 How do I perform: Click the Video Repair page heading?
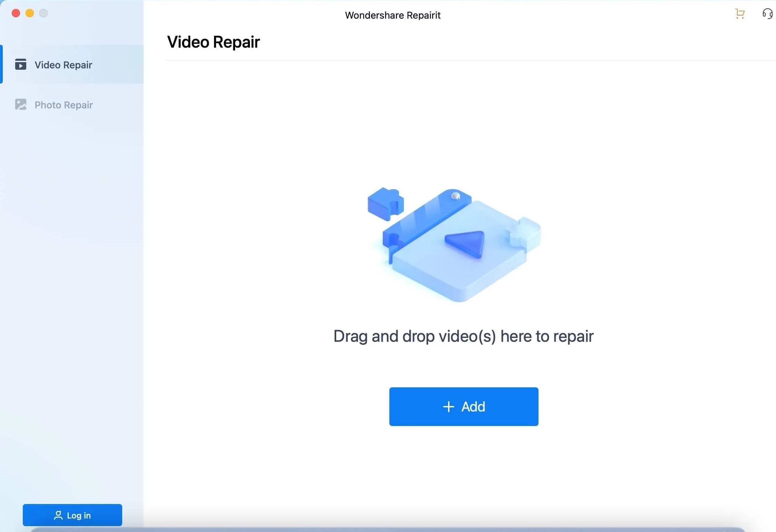coord(213,41)
